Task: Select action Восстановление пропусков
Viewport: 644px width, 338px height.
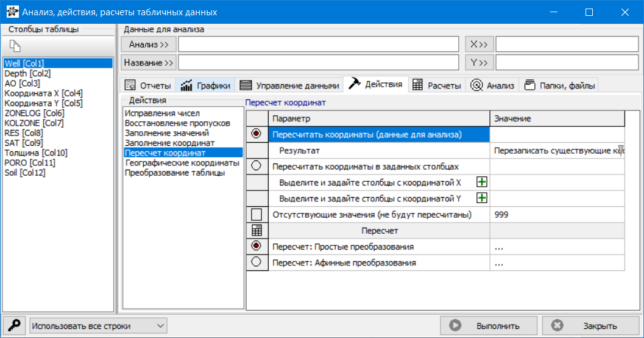Action: coord(177,123)
